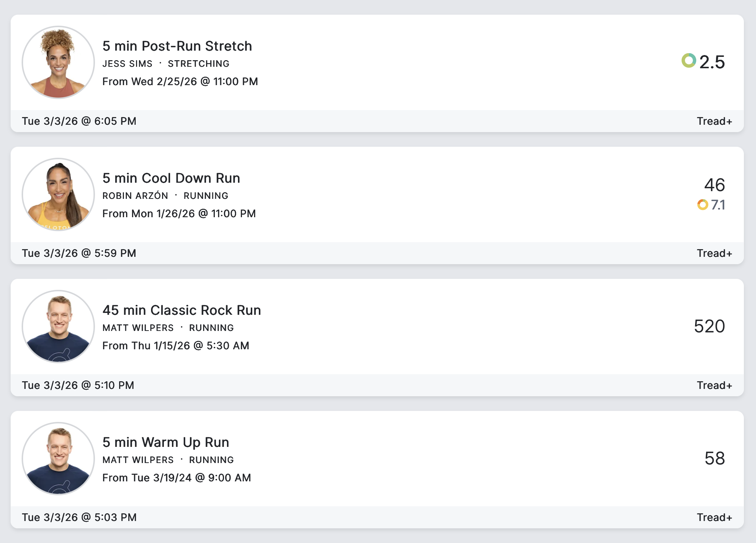Viewport: 756px width, 543px height.
Task: Open the 5 min Post-Run Stretch workout
Action: tap(177, 46)
